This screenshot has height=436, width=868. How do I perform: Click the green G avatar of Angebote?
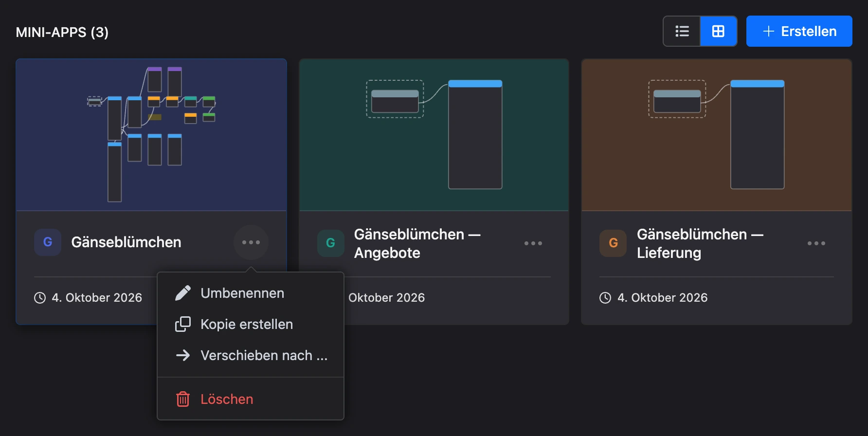click(x=331, y=243)
